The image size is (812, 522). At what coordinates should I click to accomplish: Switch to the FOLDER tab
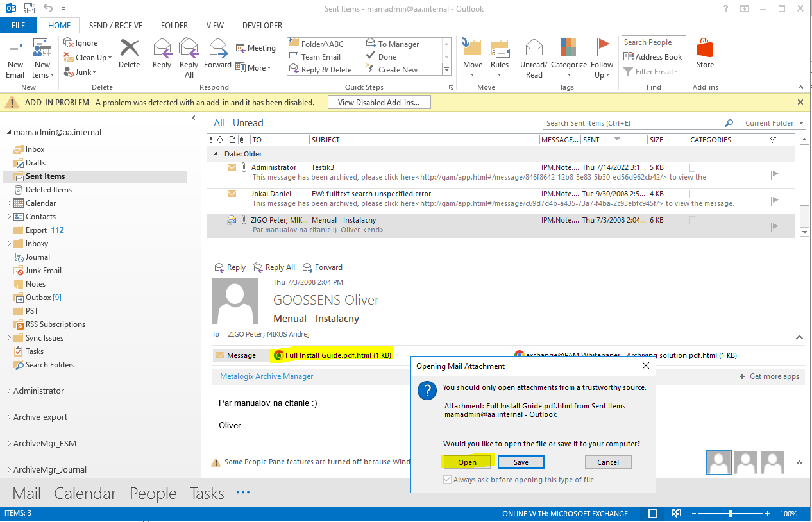click(174, 26)
